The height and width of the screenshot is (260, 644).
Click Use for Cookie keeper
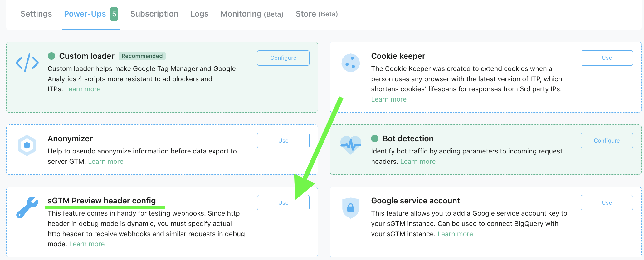pos(607,58)
